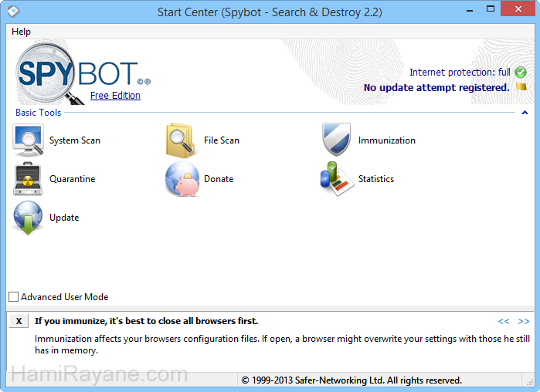Open the Immunization shield icon
Image resolution: width=540 pixels, height=392 pixels.
336,139
